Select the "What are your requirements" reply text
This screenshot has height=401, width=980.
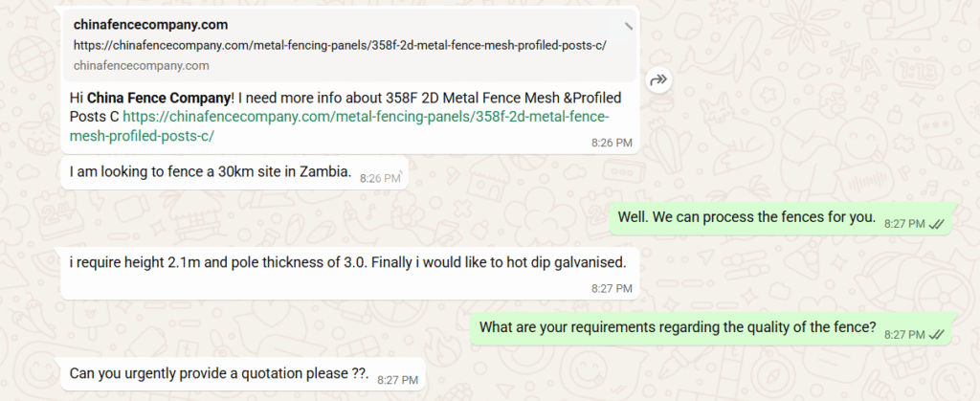pos(678,327)
